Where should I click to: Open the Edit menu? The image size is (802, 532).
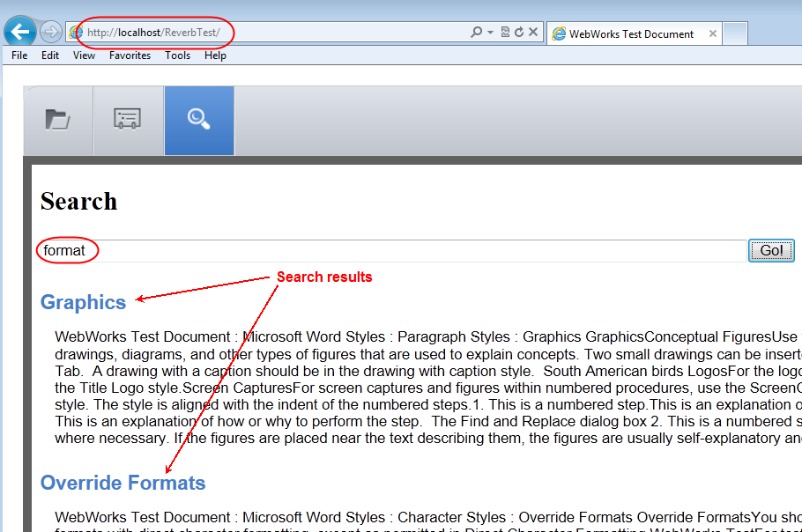(50, 55)
